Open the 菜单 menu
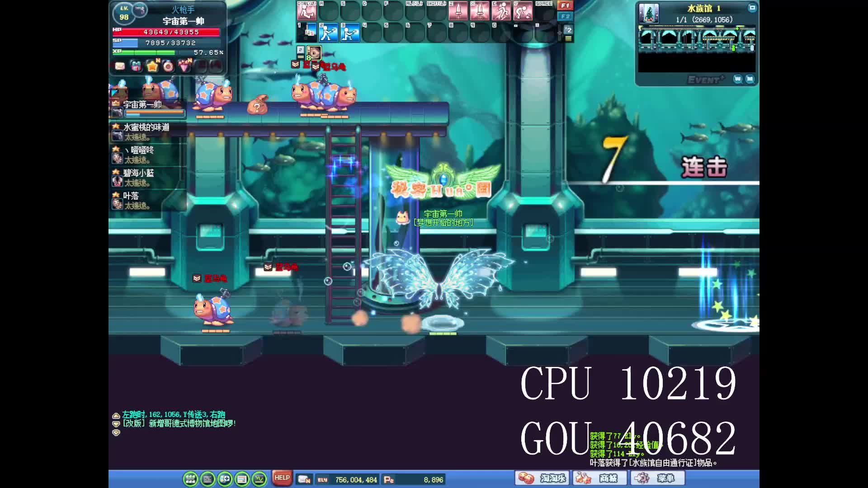The image size is (868, 488). click(658, 478)
